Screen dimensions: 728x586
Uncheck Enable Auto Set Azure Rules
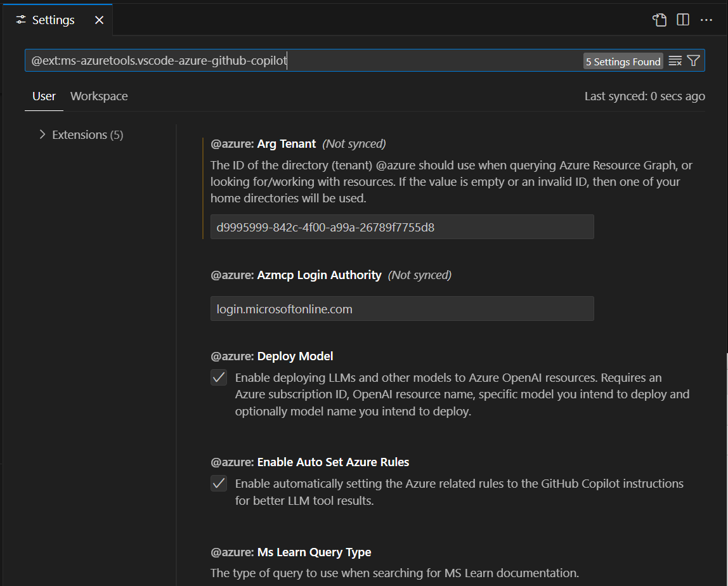pyautogui.click(x=218, y=483)
